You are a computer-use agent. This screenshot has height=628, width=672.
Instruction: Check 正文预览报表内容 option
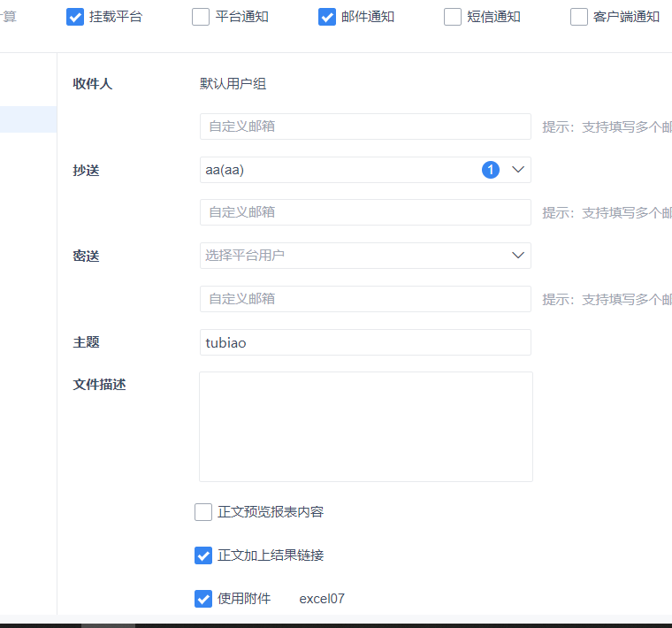click(203, 512)
